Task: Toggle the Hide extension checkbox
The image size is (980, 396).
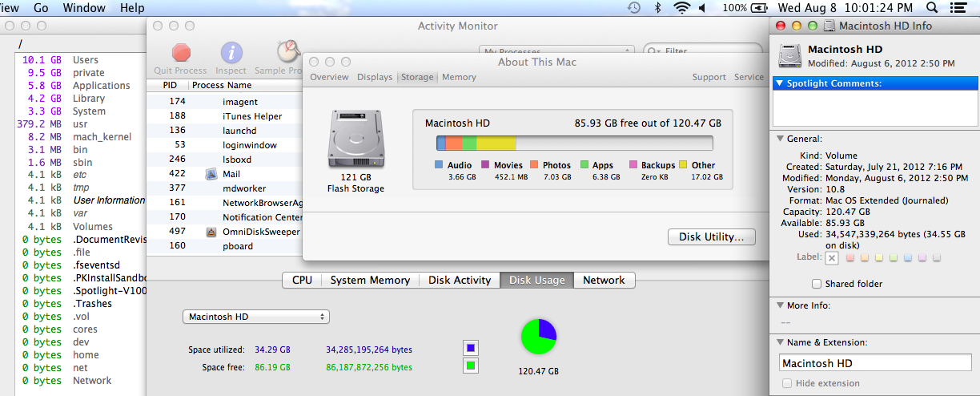Action: click(x=785, y=384)
